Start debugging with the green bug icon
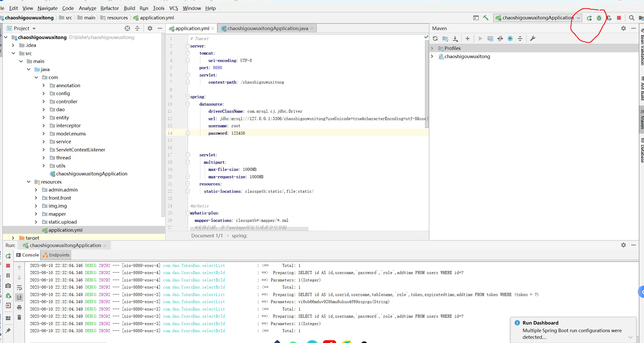The image size is (644, 343). point(599,18)
